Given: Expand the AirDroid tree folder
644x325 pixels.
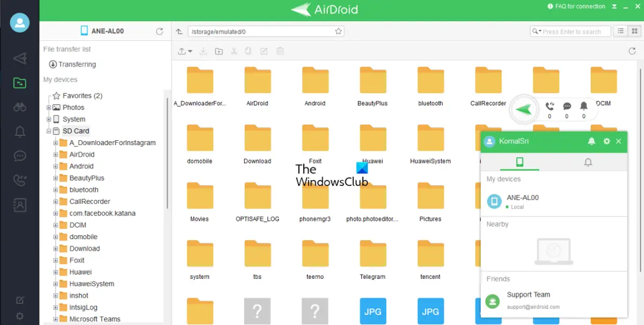Looking at the screenshot, I should click(x=56, y=155).
